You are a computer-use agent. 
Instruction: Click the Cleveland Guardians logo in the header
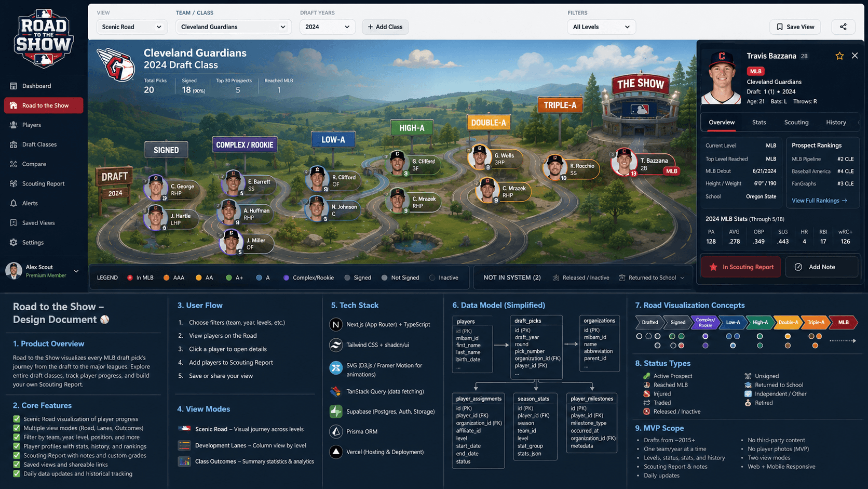[x=117, y=65]
